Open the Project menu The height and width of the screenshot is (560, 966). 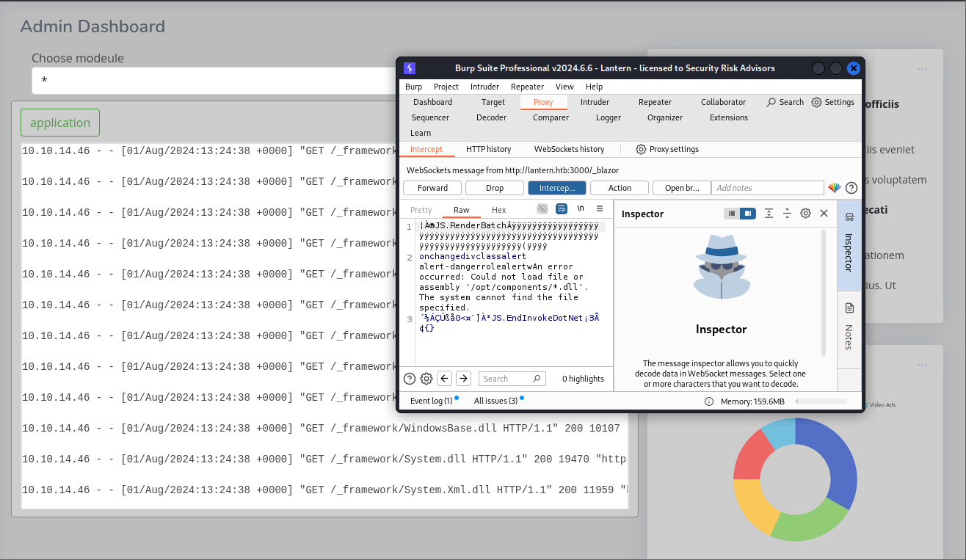[446, 87]
